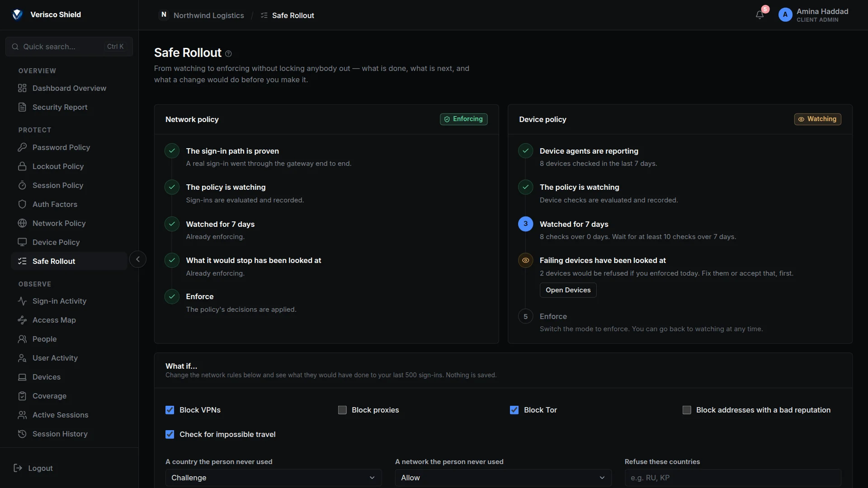
Task: Click the help icon beside Safe Rollout title
Action: click(228, 54)
